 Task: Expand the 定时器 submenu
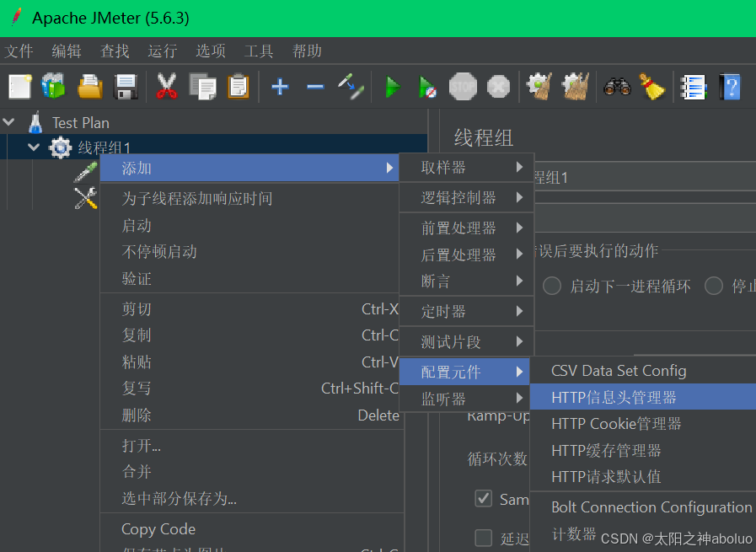coord(466,311)
